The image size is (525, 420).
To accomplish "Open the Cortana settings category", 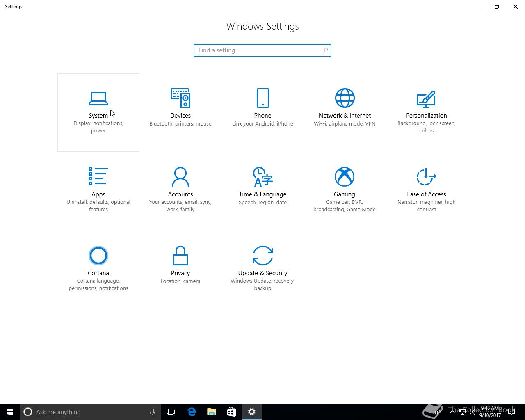I will [x=98, y=270].
